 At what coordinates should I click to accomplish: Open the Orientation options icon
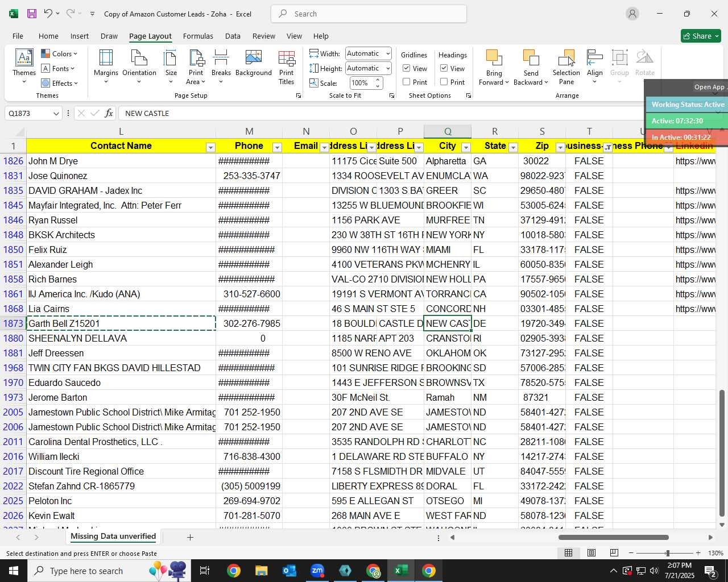[139, 57]
